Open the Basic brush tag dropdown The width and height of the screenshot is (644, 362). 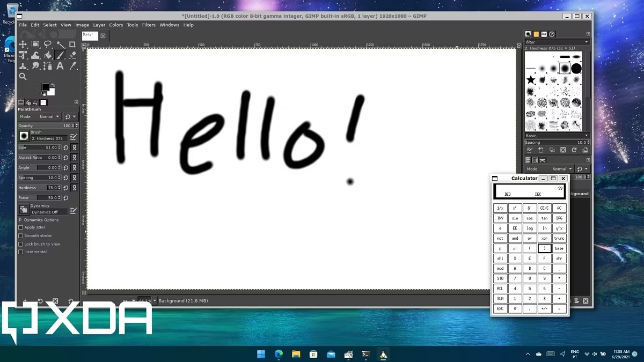point(557,136)
